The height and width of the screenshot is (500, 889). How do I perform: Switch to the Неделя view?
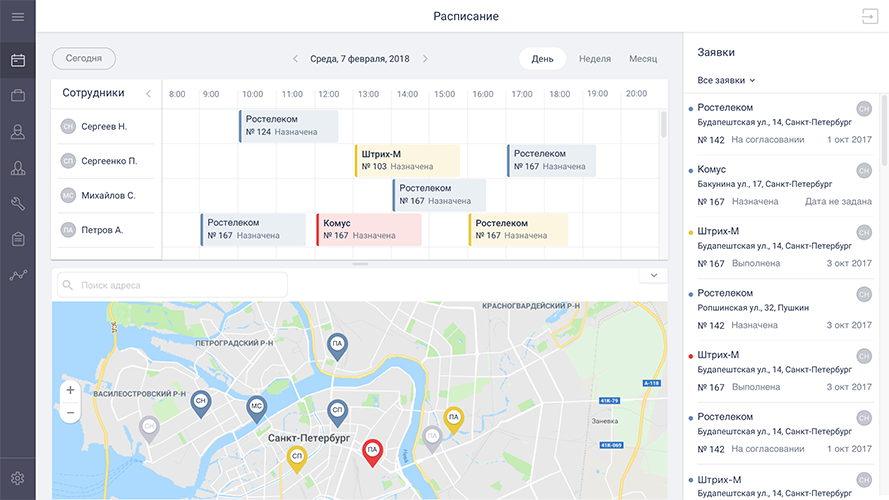[x=594, y=59]
